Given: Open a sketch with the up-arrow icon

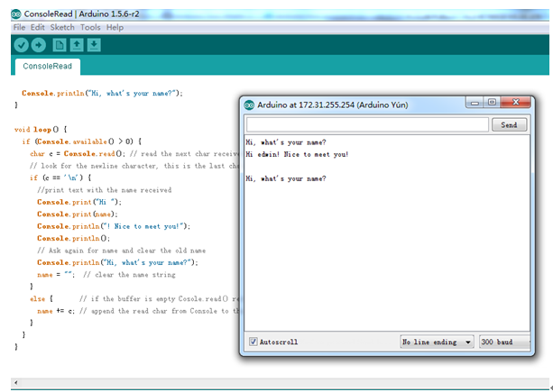Looking at the screenshot, I should (77, 45).
